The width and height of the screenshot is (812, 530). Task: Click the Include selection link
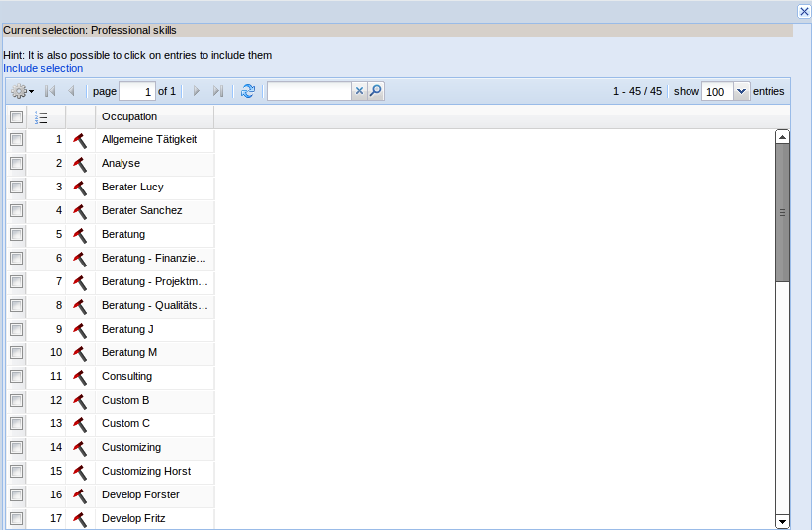click(43, 69)
